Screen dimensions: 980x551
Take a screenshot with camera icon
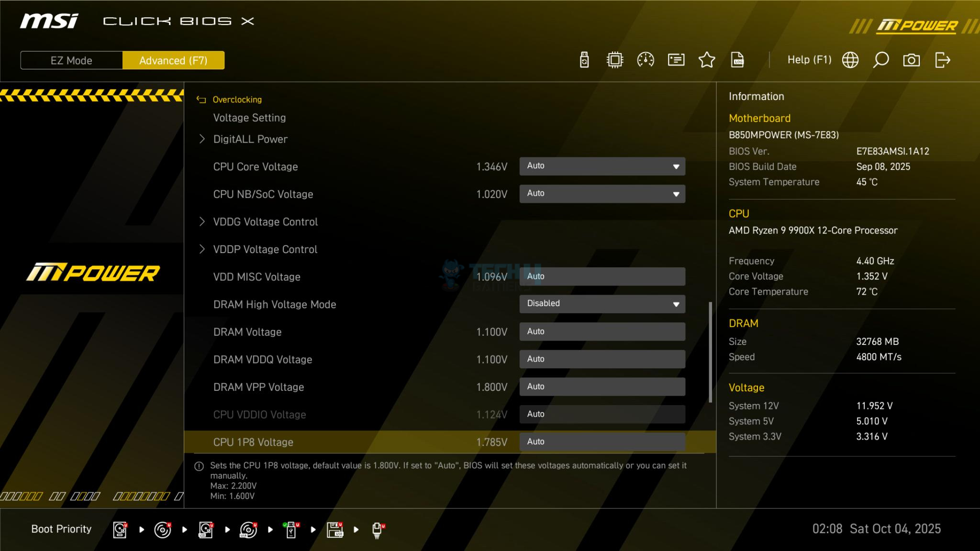(911, 60)
